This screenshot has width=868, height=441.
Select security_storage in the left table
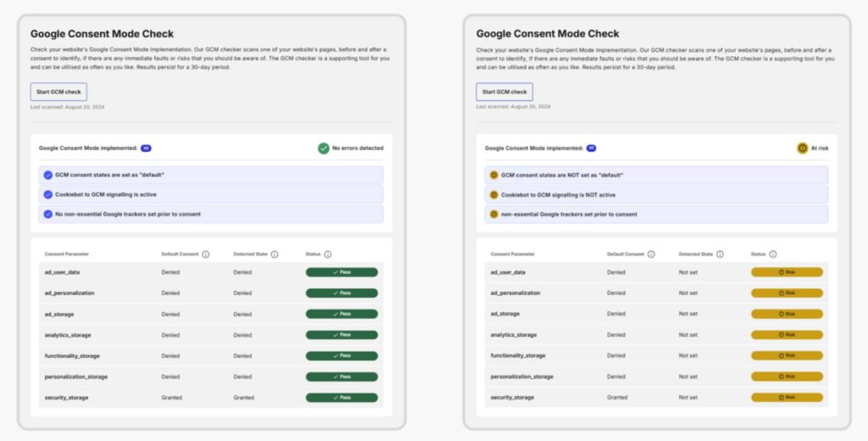(x=66, y=398)
